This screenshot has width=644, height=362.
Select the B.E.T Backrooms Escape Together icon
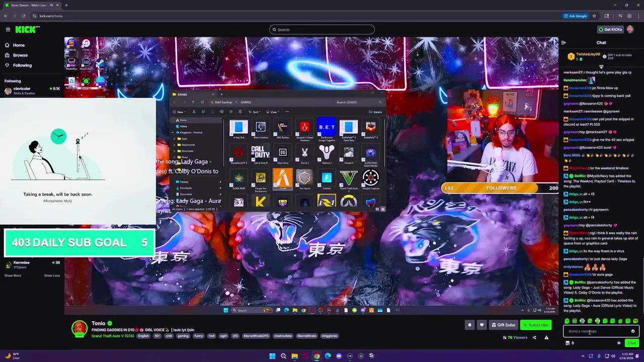pyautogui.click(x=327, y=129)
